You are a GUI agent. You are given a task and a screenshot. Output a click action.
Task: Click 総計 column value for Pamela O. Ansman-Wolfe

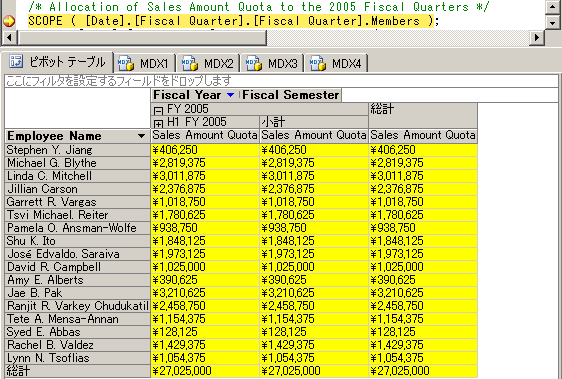423,228
